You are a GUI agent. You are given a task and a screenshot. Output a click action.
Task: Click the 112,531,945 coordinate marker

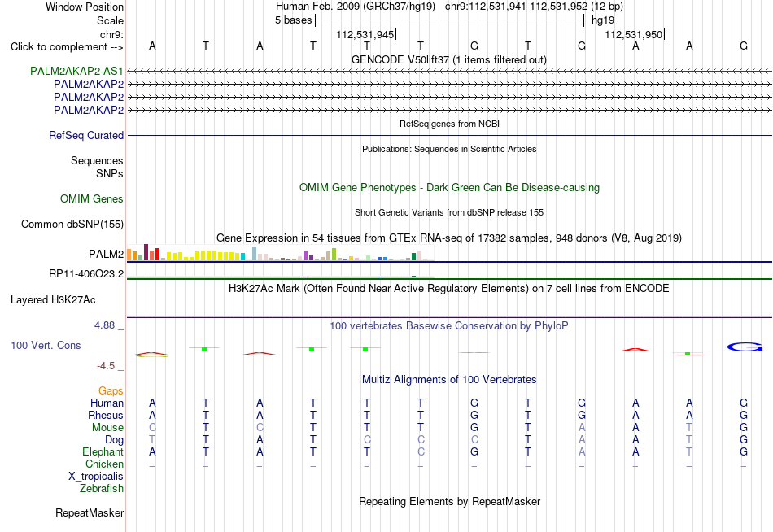pyautogui.click(x=365, y=34)
